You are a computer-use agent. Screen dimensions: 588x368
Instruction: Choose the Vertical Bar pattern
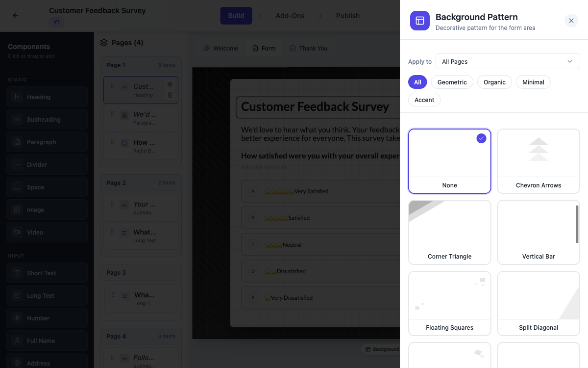click(x=539, y=232)
